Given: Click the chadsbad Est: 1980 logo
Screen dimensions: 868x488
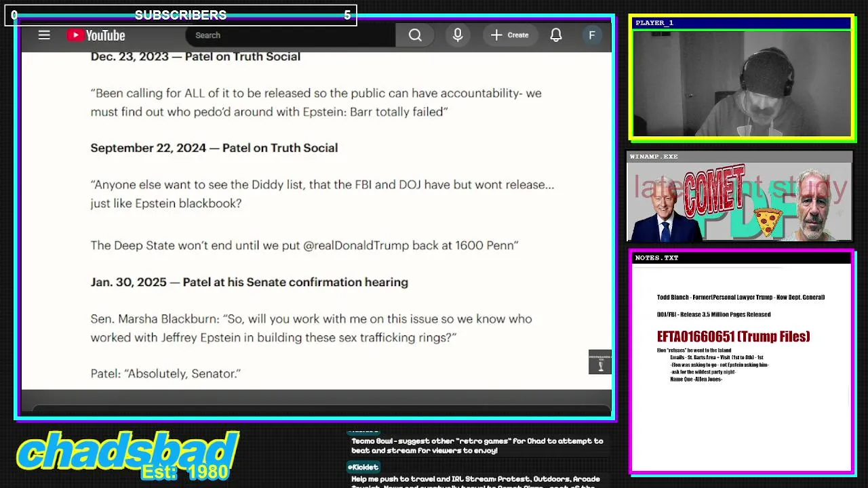Looking at the screenshot, I should click(x=127, y=455).
